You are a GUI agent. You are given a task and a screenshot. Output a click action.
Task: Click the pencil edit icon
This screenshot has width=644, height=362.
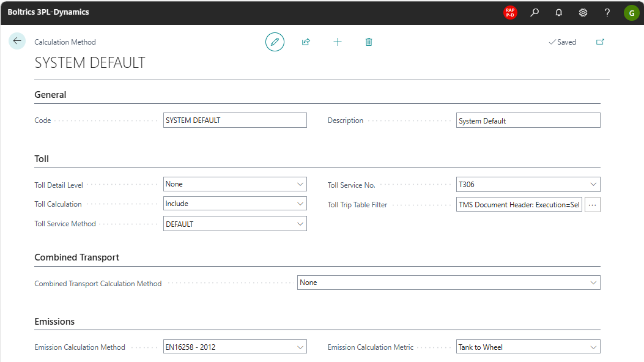point(275,42)
